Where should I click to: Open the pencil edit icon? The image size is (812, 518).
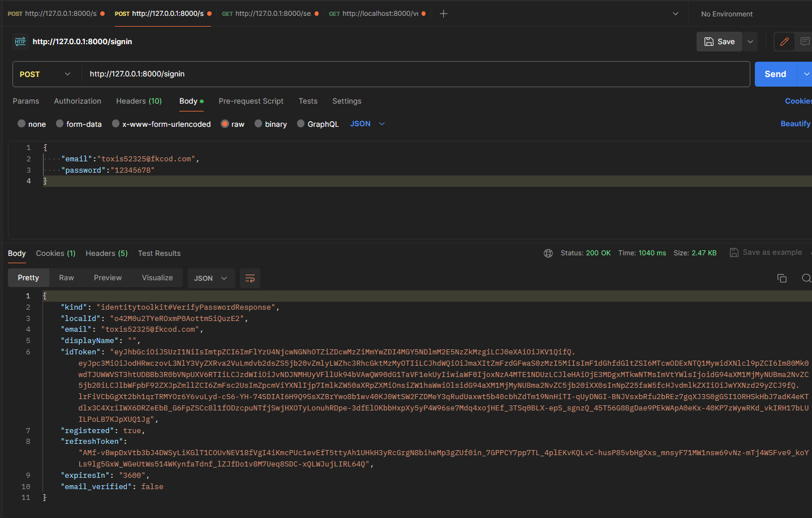click(x=784, y=41)
